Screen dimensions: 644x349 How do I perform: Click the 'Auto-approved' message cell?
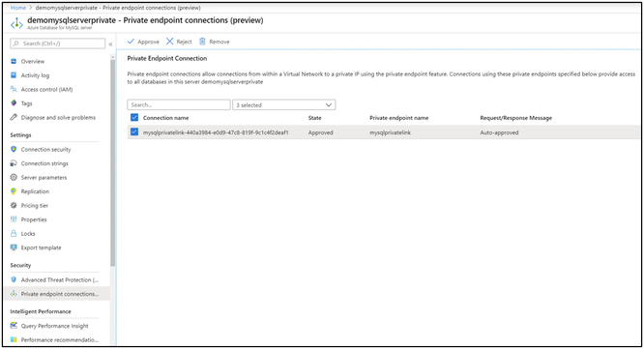pyautogui.click(x=499, y=132)
